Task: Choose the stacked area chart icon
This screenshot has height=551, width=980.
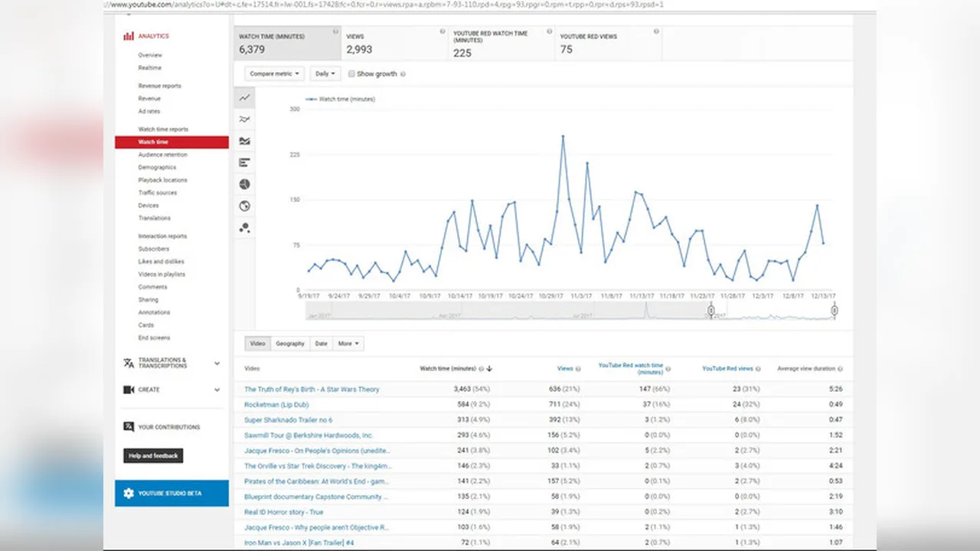Action: [x=244, y=141]
